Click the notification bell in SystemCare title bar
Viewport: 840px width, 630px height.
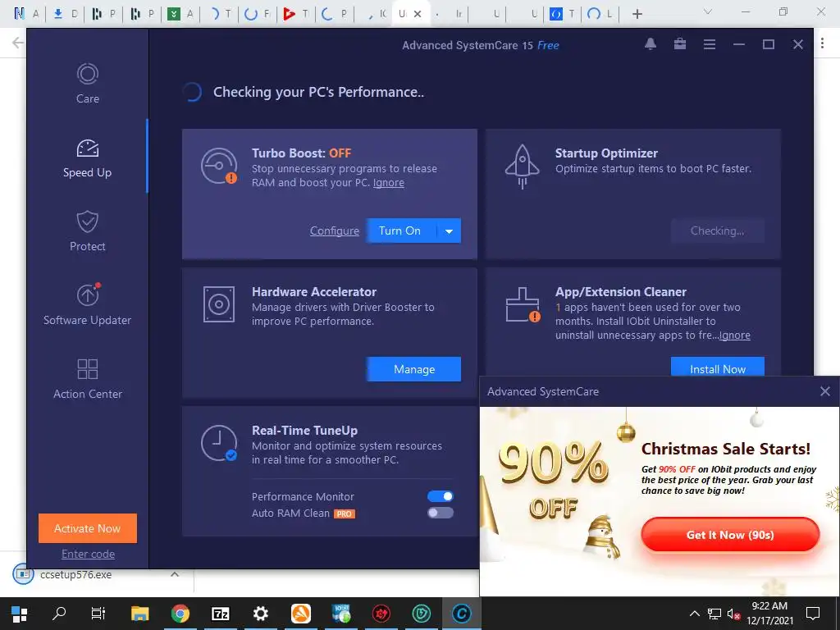(651, 44)
